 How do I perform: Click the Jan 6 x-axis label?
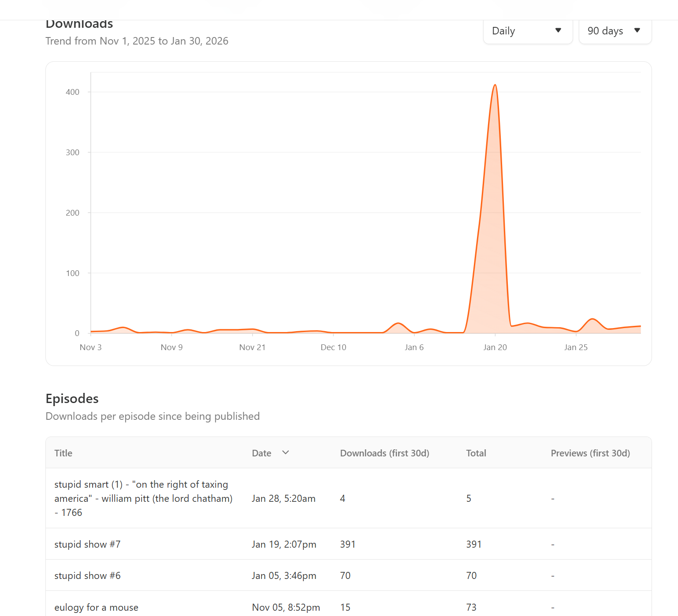(414, 347)
